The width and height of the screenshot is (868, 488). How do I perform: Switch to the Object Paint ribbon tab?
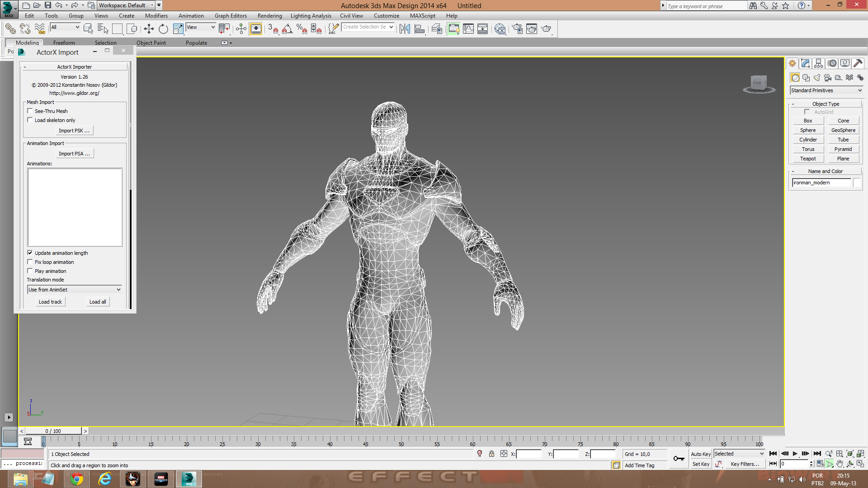151,43
